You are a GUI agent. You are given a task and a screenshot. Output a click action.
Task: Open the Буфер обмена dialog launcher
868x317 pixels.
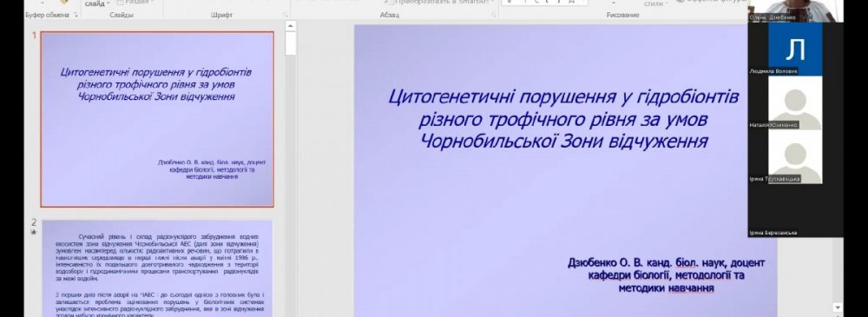(x=76, y=15)
